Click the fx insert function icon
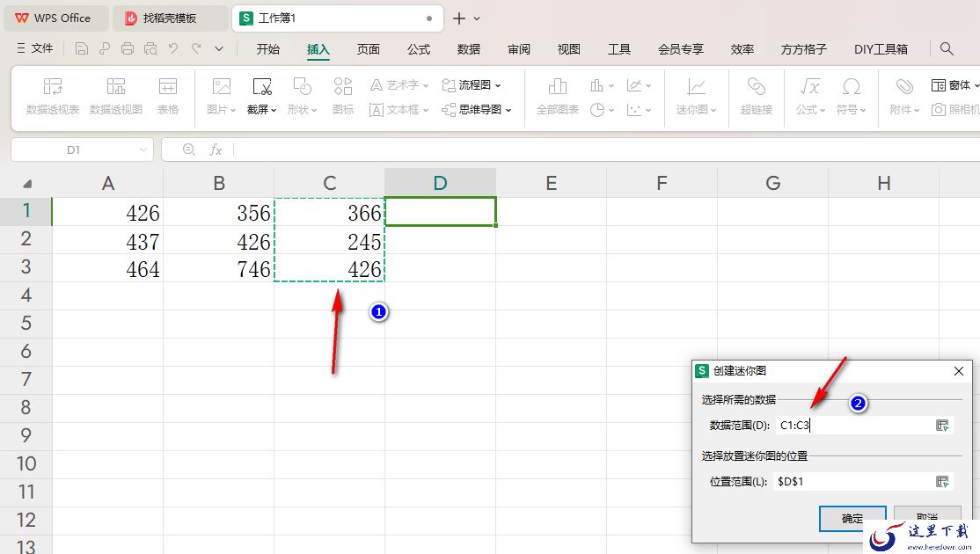 216,149
